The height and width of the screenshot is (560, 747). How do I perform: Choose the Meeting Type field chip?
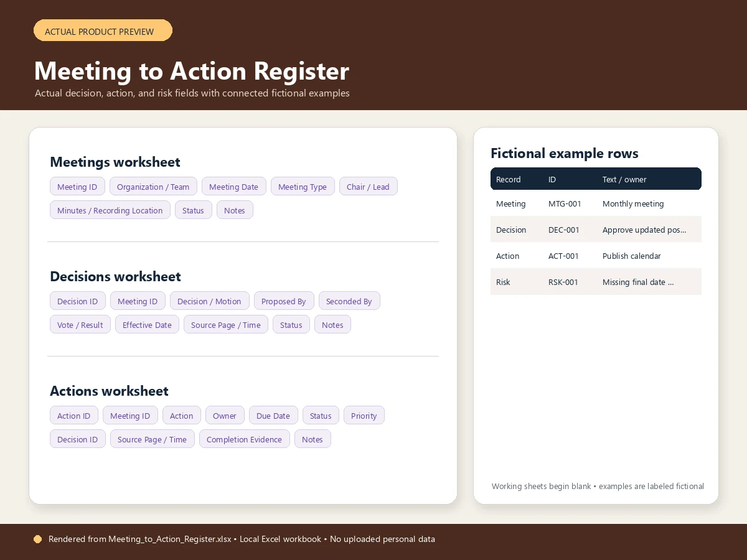pyautogui.click(x=303, y=187)
